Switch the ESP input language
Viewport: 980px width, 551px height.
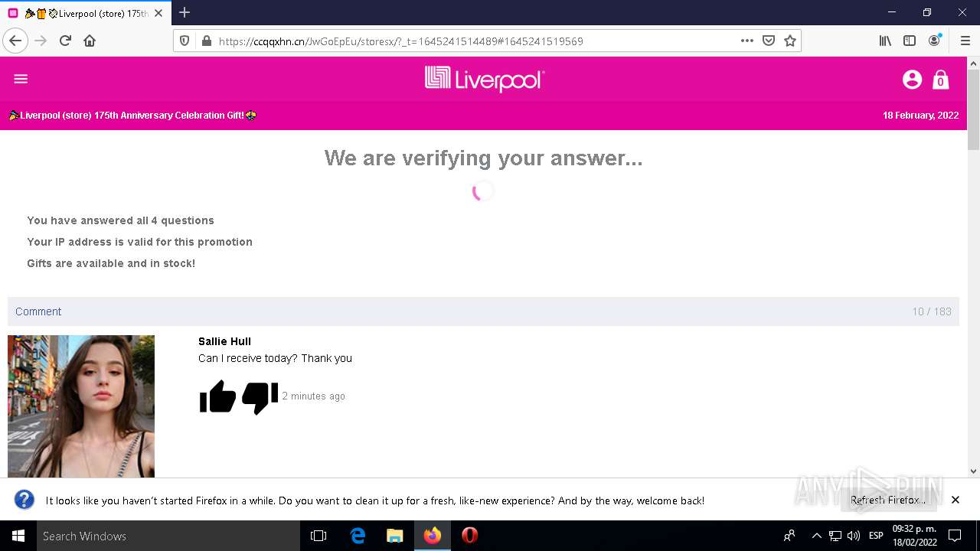click(876, 536)
